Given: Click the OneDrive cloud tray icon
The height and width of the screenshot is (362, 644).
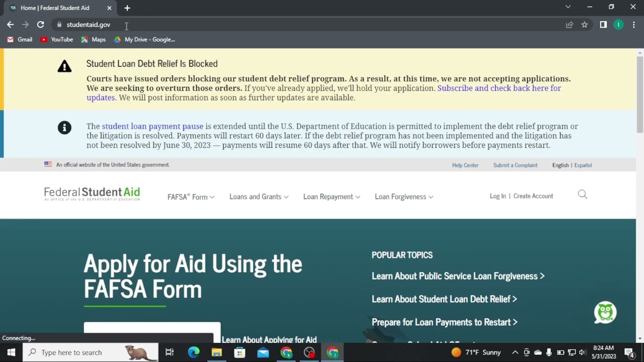Looking at the screenshot, I should [538, 352].
